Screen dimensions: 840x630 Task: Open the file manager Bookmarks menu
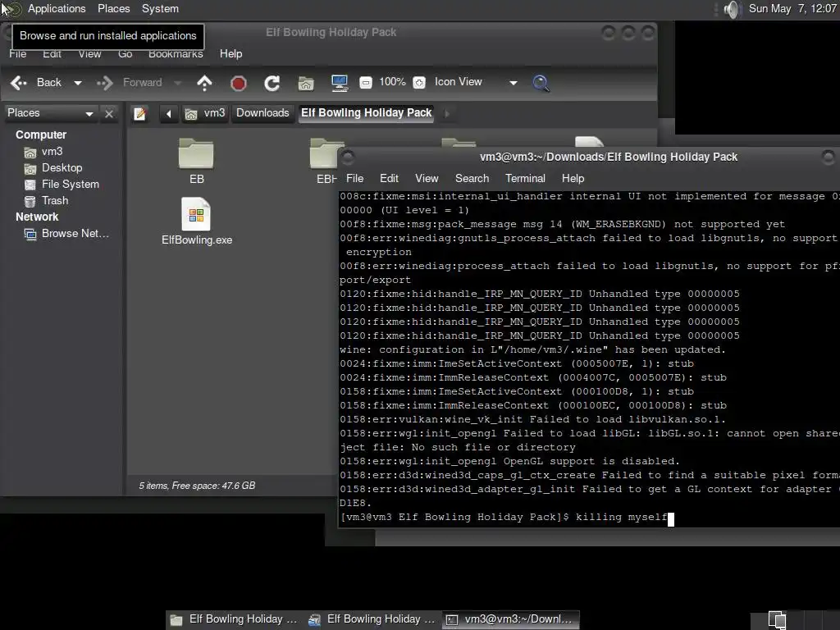(176, 53)
